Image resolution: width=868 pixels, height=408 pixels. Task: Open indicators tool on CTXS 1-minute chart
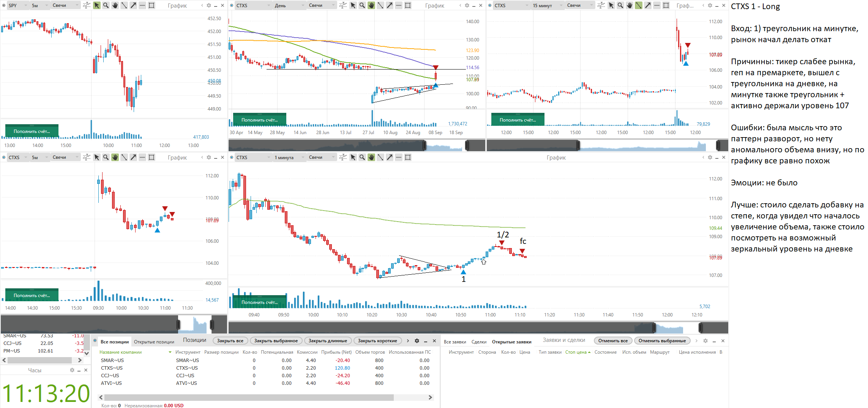[x=343, y=157]
